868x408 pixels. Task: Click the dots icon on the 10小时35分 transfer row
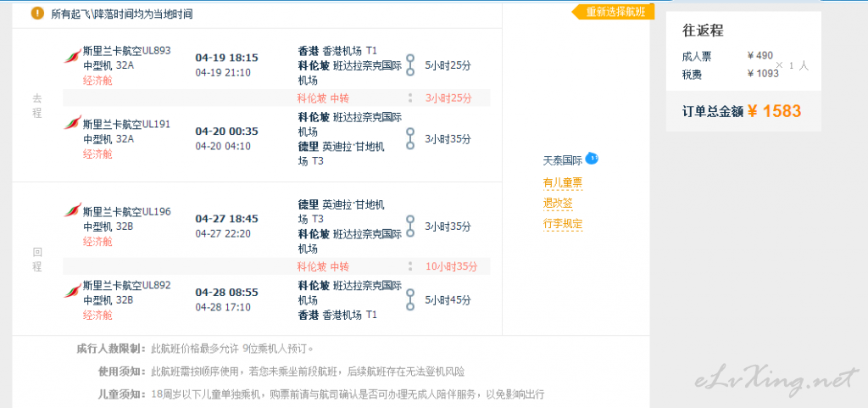(410, 266)
